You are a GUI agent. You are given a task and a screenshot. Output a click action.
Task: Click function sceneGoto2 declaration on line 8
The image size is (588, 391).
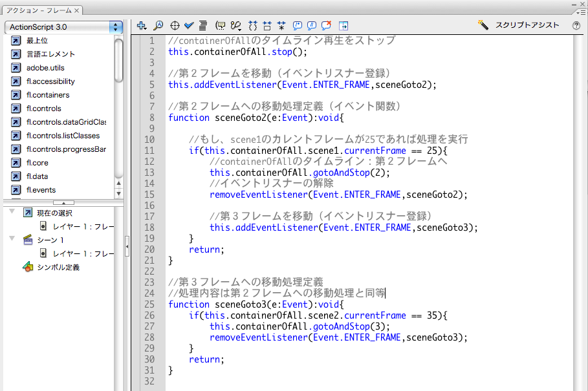(256, 118)
